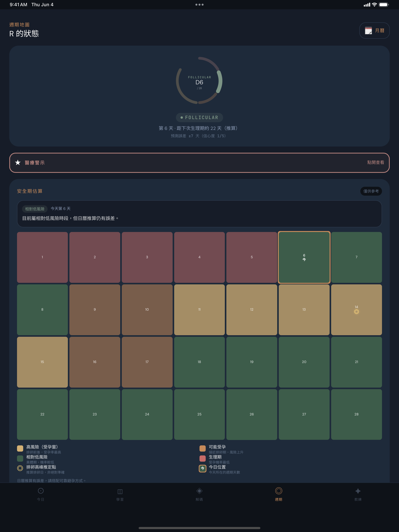Select cycle day 17 tile

click(x=147, y=362)
